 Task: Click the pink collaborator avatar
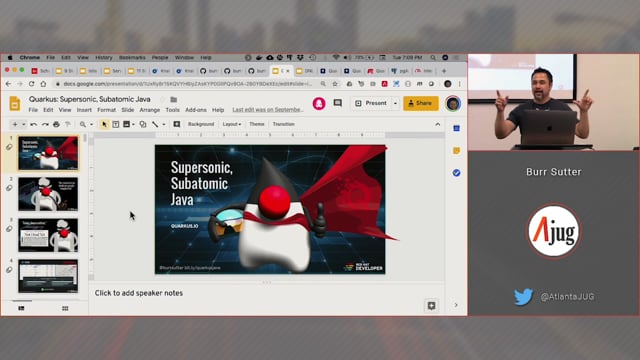pos(319,103)
